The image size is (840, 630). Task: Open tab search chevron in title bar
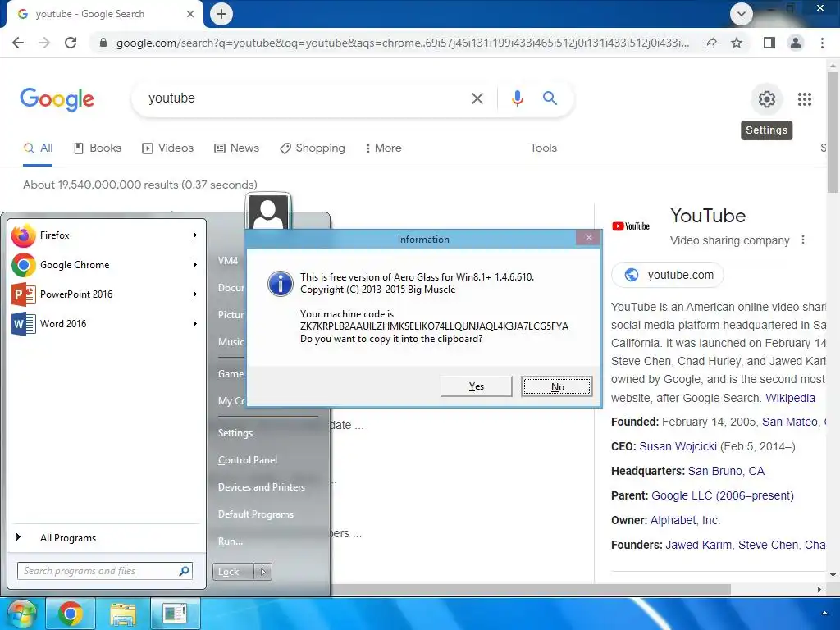pyautogui.click(x=742, y=14)
